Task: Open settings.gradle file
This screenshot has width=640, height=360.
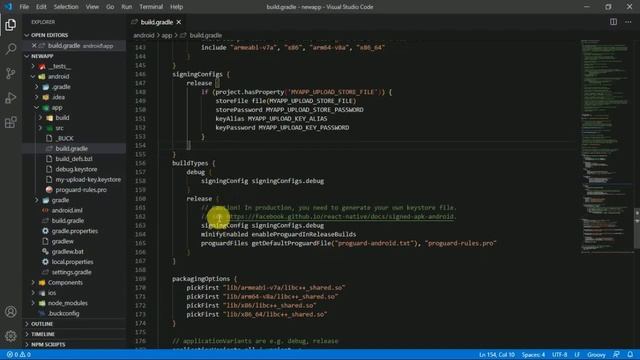Action: (x=74, y=272)
